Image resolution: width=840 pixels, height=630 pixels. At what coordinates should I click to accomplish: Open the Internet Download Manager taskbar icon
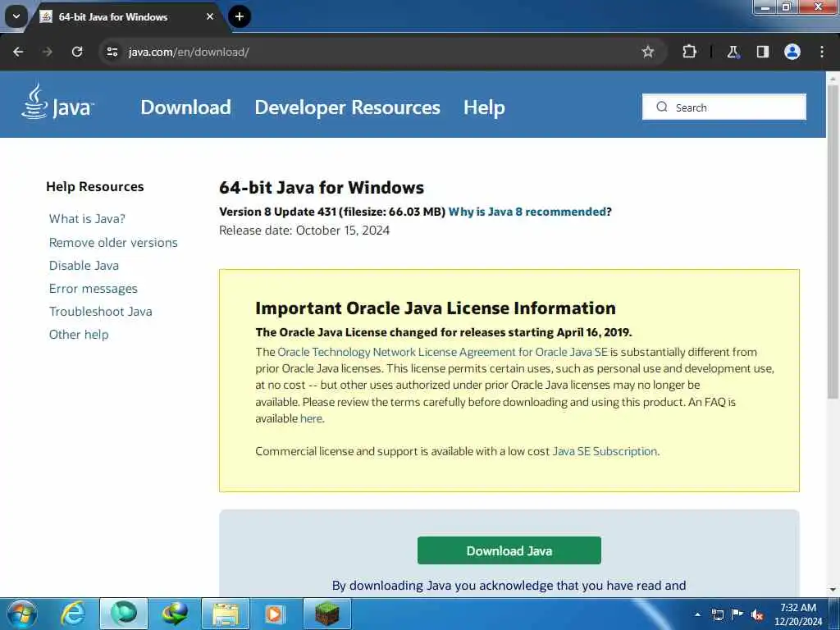[175, 614]
